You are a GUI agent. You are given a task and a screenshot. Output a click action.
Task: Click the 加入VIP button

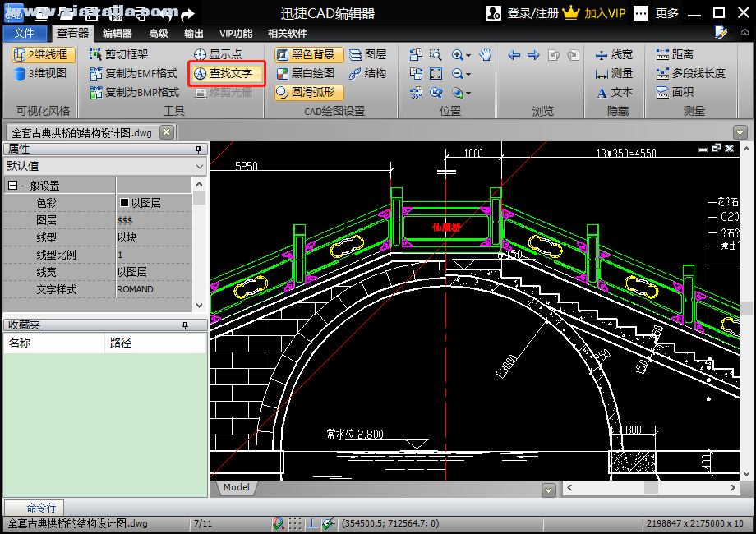point(594,13)
